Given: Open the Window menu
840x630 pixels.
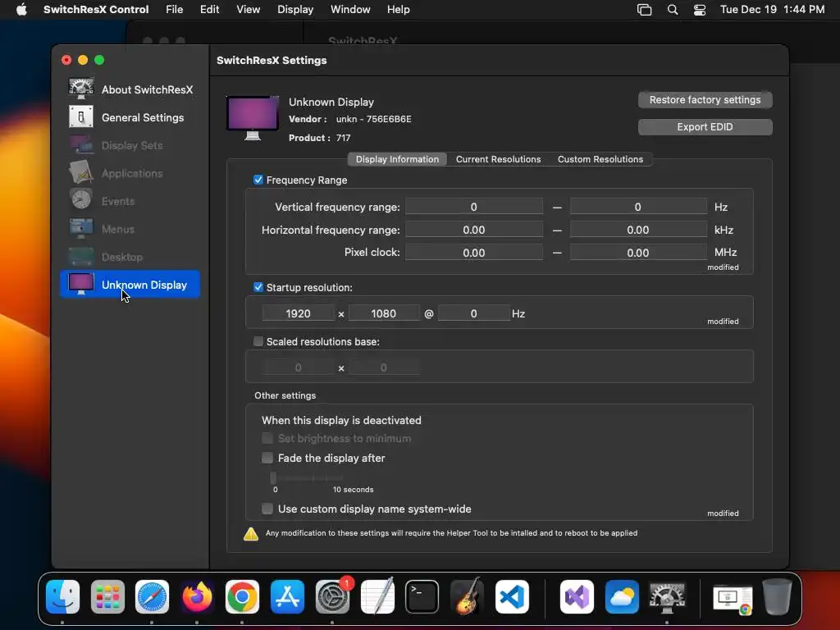Looking at the screenshot, I should (x=350, y=10).
